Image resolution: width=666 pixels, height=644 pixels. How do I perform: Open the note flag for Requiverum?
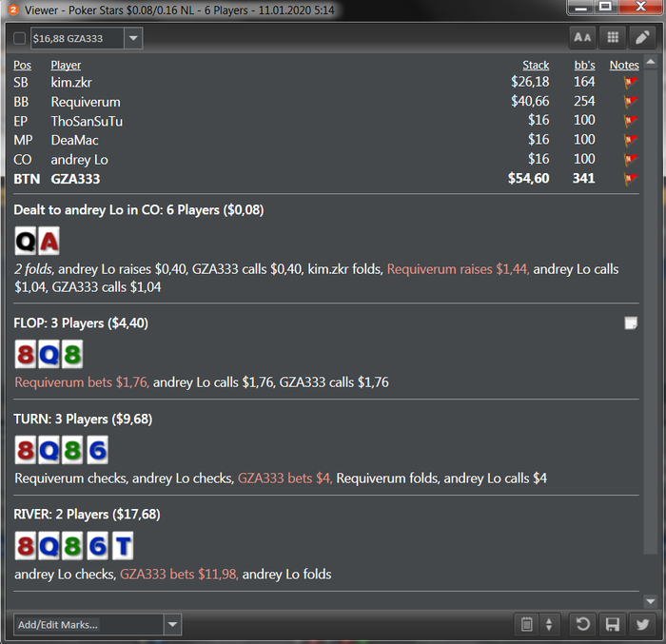click(630, 101)
